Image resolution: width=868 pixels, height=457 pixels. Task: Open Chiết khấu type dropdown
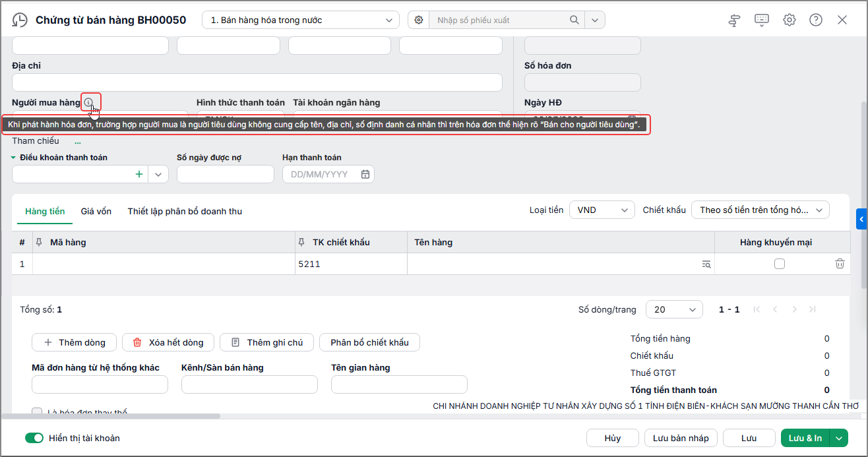click(760, 210)
